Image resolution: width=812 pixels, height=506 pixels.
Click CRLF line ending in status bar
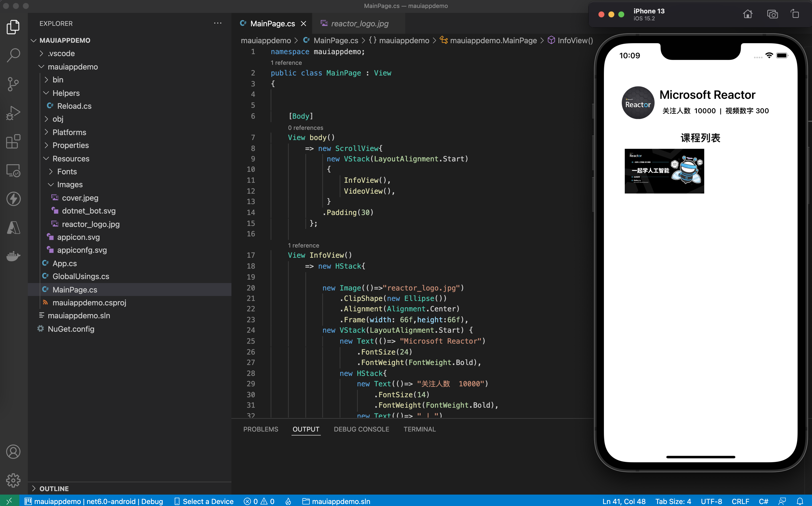click(740, 501)
